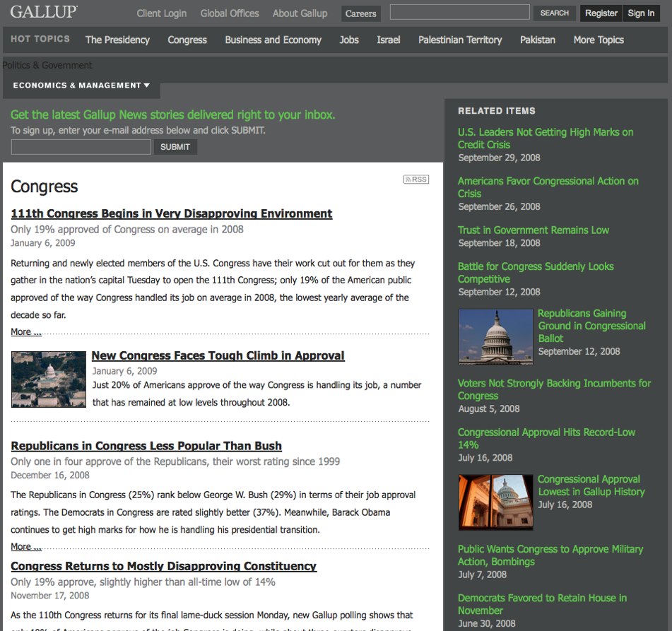672x631 pixels.
Task: Select Congress in hot topics bar
Action: [x=187, y=40]
